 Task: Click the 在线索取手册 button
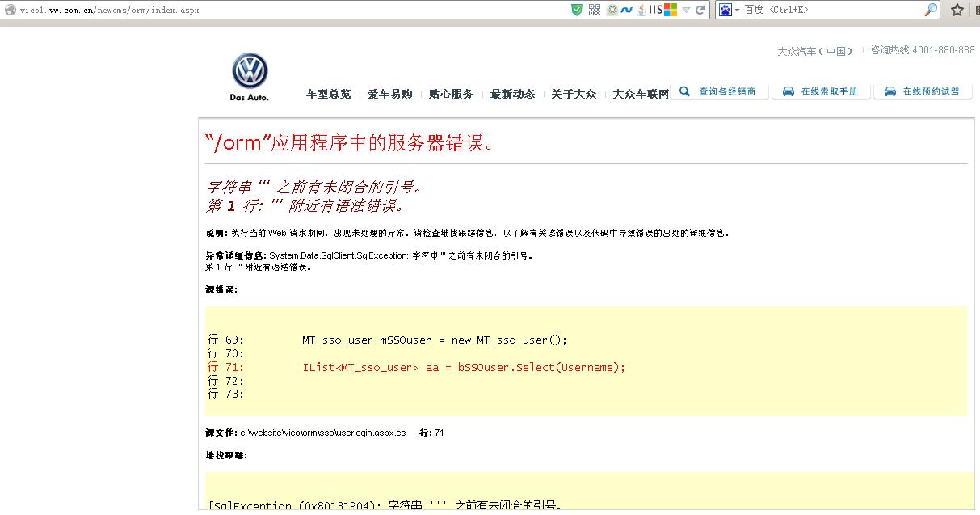(821, 91)
